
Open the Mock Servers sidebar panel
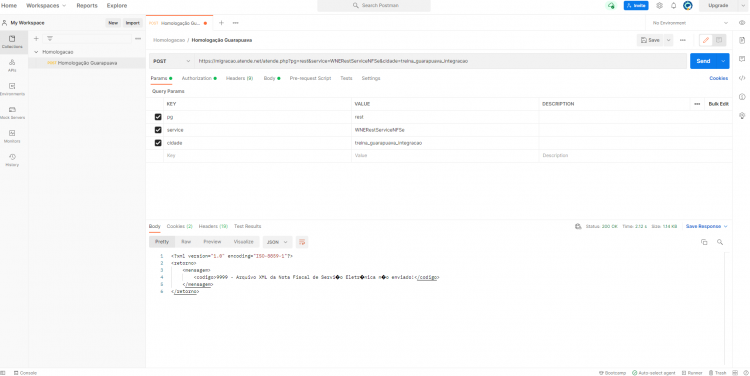click(x=12, y=113)
